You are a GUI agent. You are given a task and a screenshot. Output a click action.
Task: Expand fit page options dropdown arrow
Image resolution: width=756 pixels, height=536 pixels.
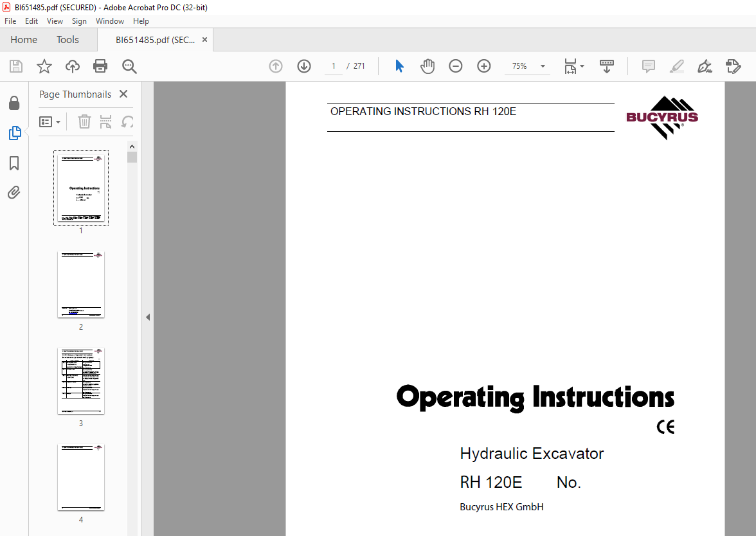click(582, 66)
